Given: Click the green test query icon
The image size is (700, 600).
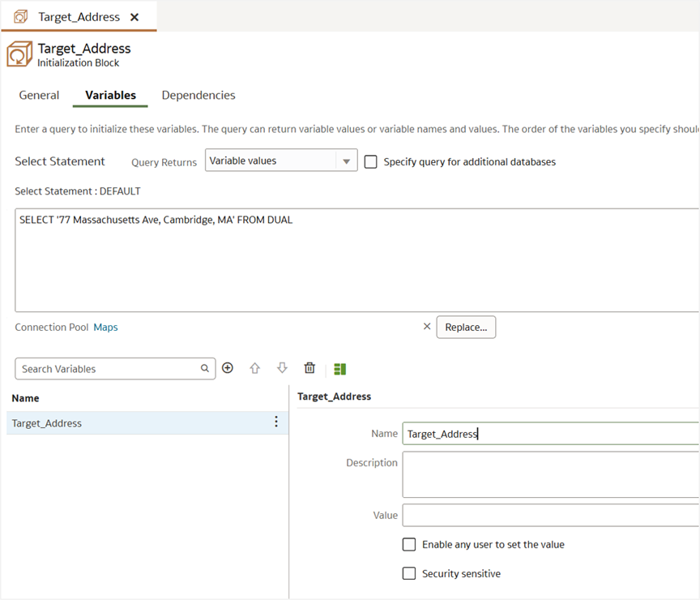Looking at the screenshot, I should (339, 368).
